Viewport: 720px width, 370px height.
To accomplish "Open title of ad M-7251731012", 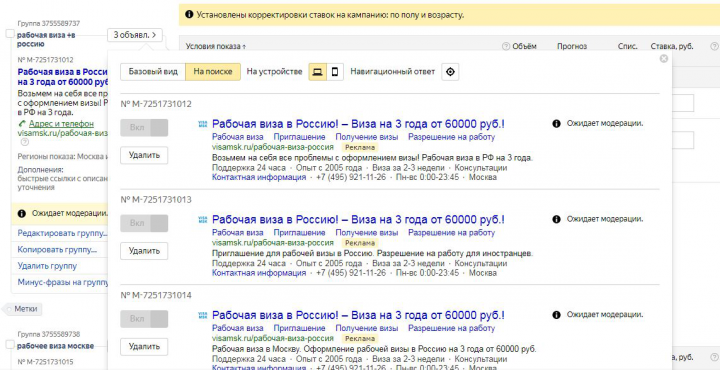I will (358, 124).
